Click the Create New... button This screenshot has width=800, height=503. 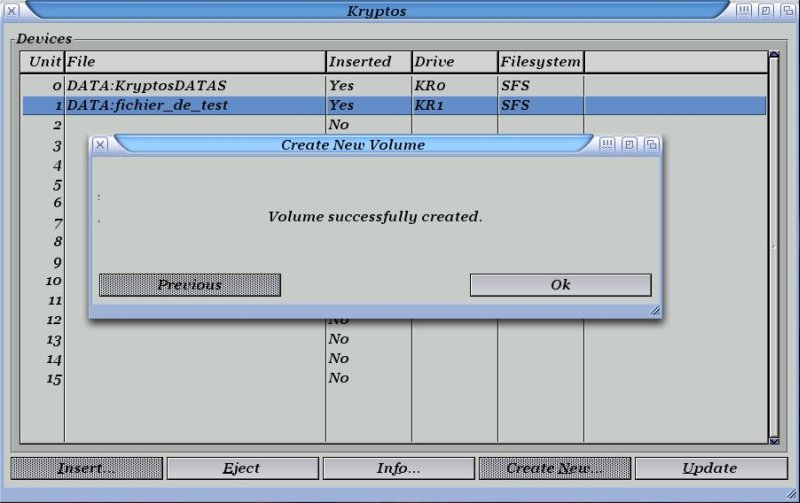(555, 468)
